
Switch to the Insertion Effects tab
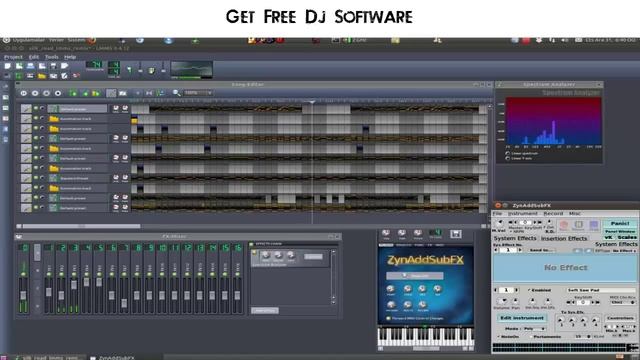pos(564,238)
